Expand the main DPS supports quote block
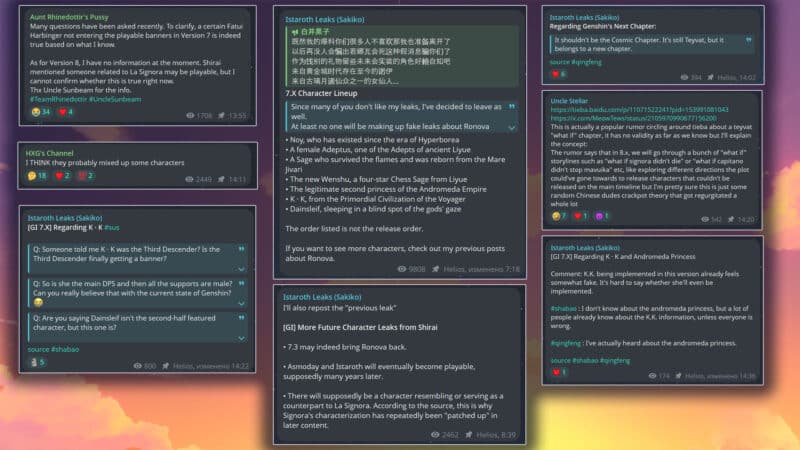The image size is (800, 450). [x=241, y=303]
